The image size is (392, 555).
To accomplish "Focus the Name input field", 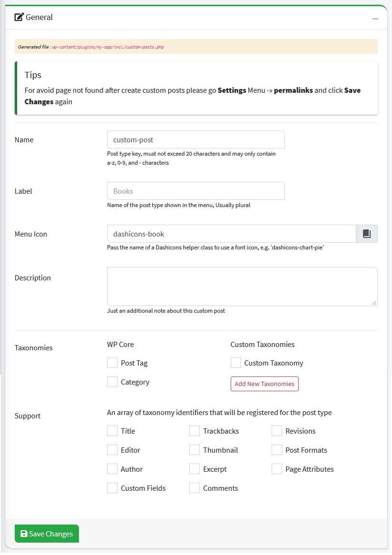I will (x=196, y=140).
